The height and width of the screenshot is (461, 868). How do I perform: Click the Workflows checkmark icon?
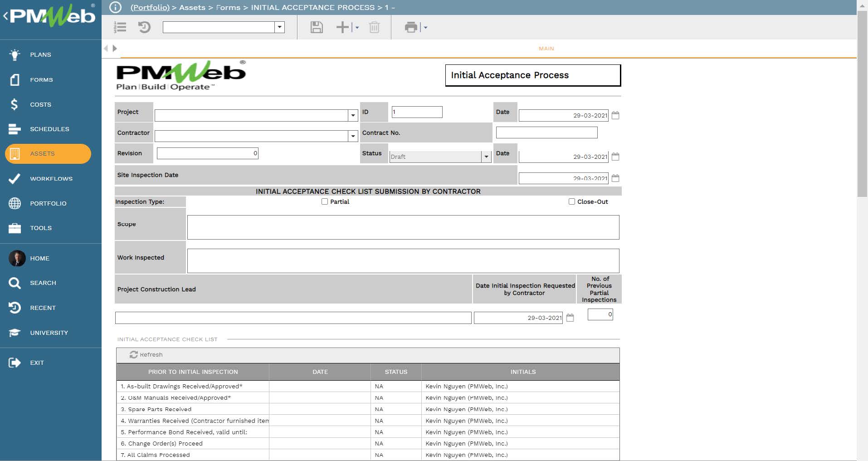(15, 178)
